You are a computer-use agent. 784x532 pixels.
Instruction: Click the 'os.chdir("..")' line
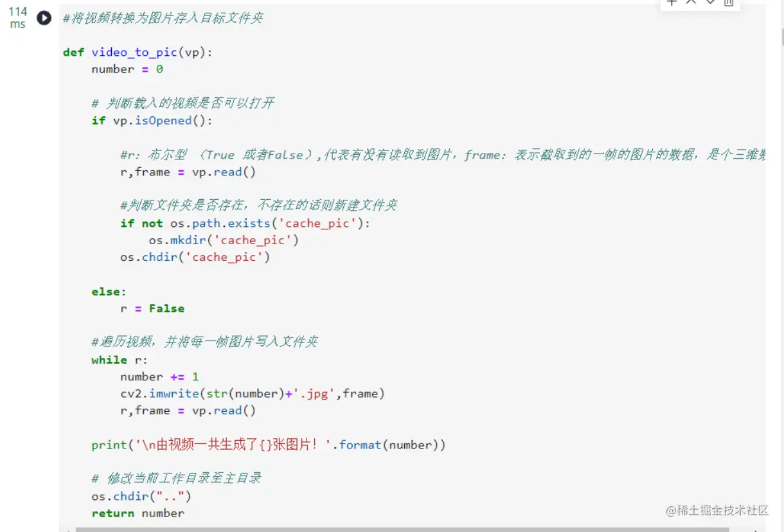click(141, 496)
